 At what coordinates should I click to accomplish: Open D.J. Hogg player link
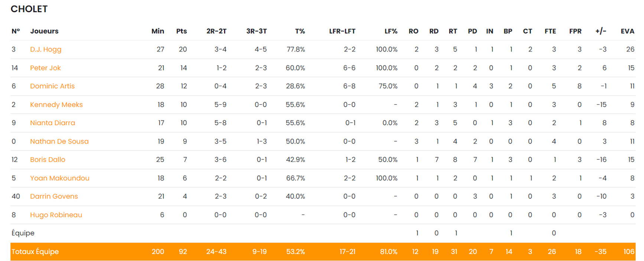[x=46, y=49]
